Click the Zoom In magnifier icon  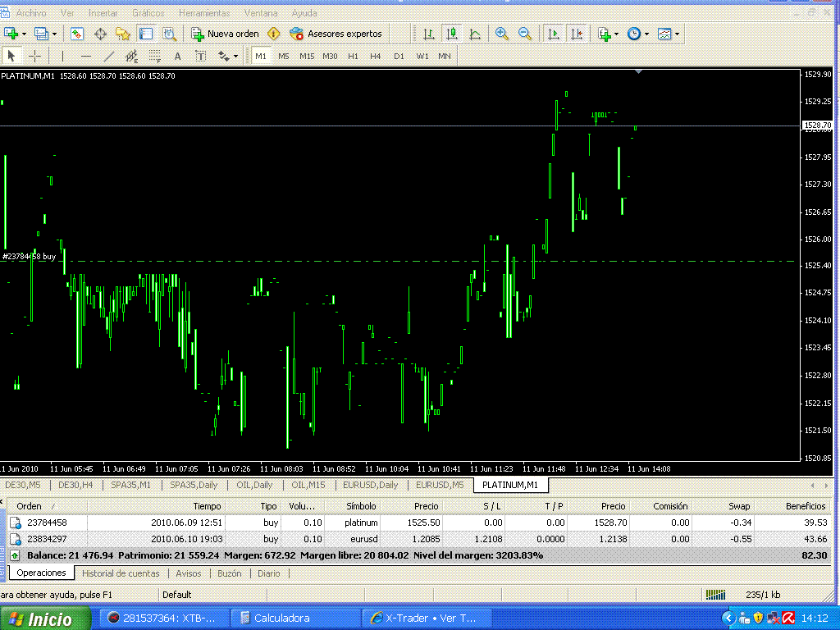tap(501, 34)
